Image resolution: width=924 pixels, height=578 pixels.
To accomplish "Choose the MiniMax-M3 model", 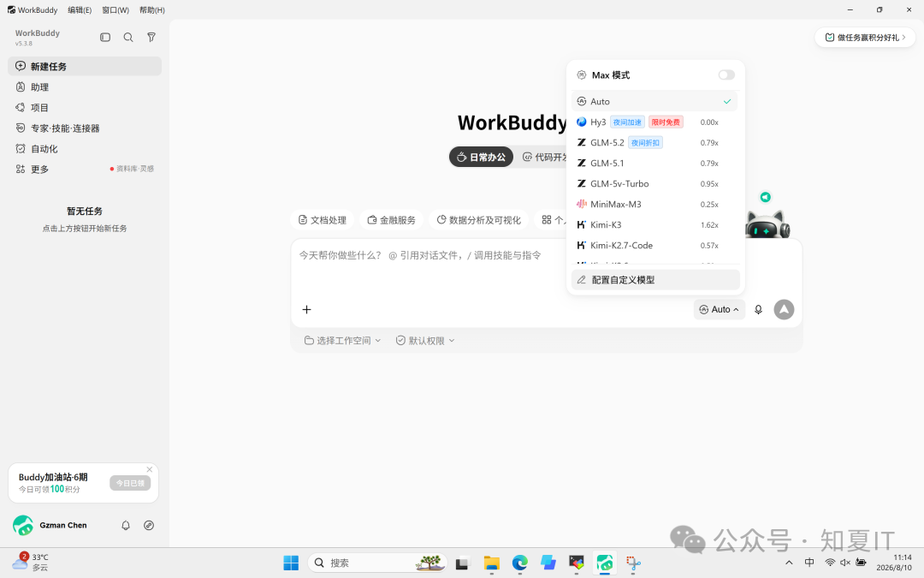I will click(x=654, y=204).
